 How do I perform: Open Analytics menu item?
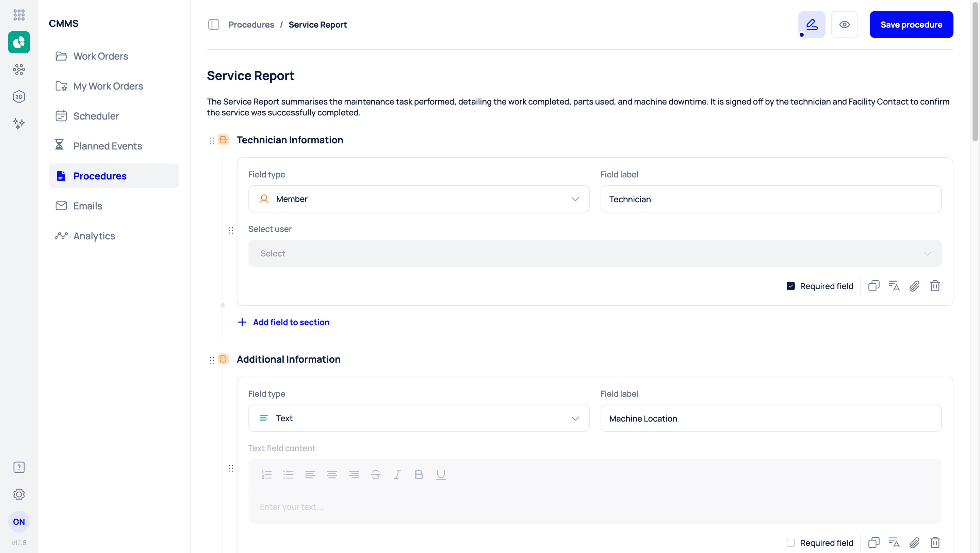click(114, 236)
